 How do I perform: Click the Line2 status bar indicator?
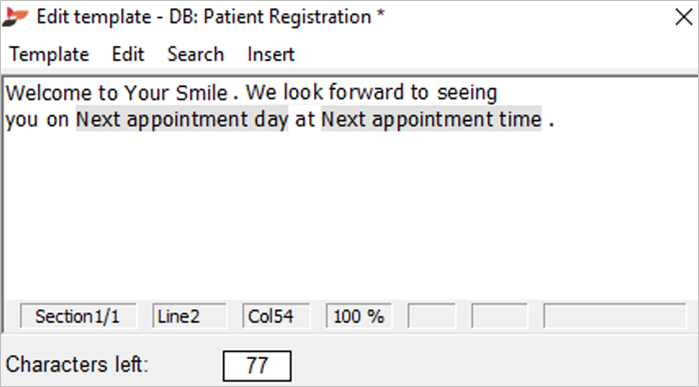[189, 316]
